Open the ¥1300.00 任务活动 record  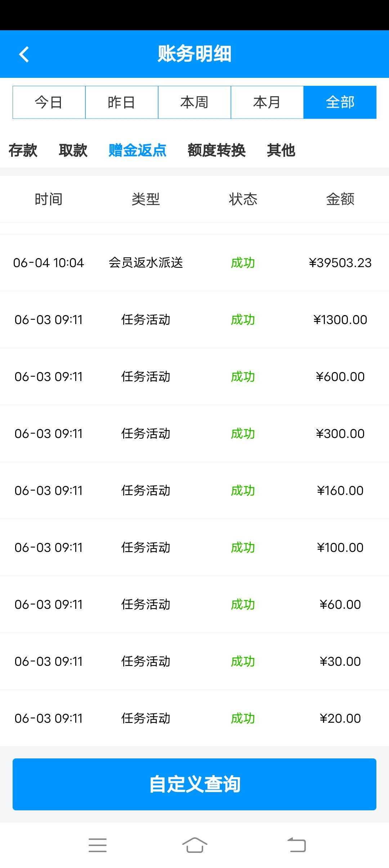[194, 320]
